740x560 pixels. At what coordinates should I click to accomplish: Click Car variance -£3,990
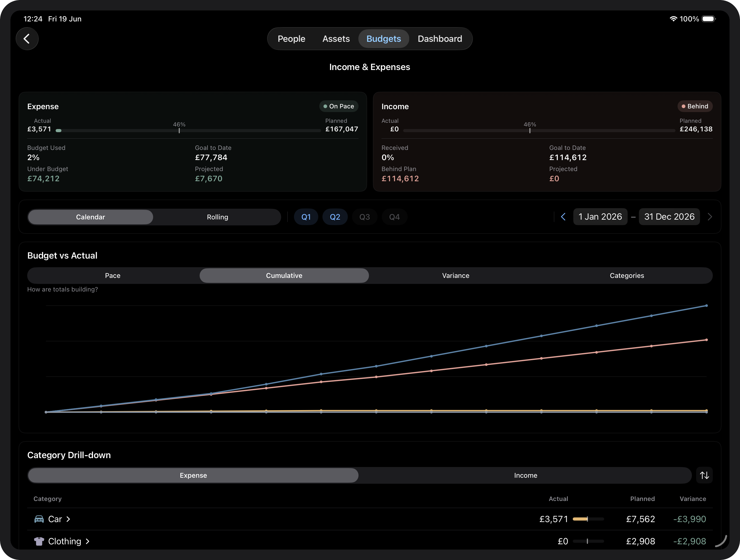[x=690, y=519]
